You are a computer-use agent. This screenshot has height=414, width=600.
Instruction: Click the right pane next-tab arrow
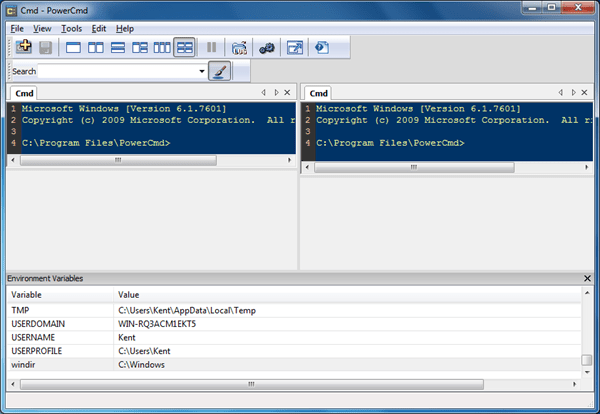(573, 93)
